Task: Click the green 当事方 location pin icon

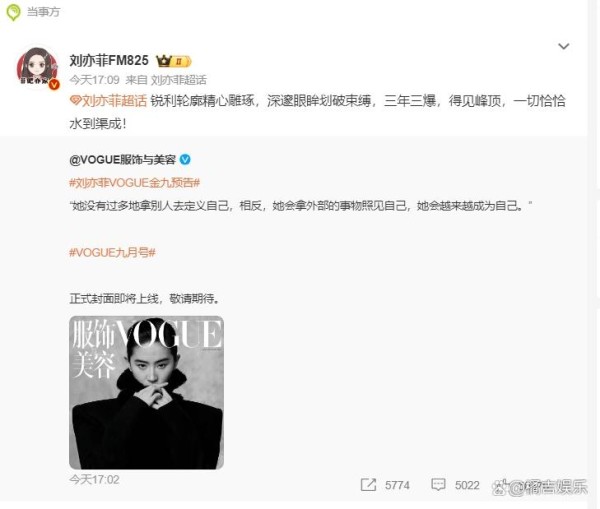Action: [x=14, y=12]
